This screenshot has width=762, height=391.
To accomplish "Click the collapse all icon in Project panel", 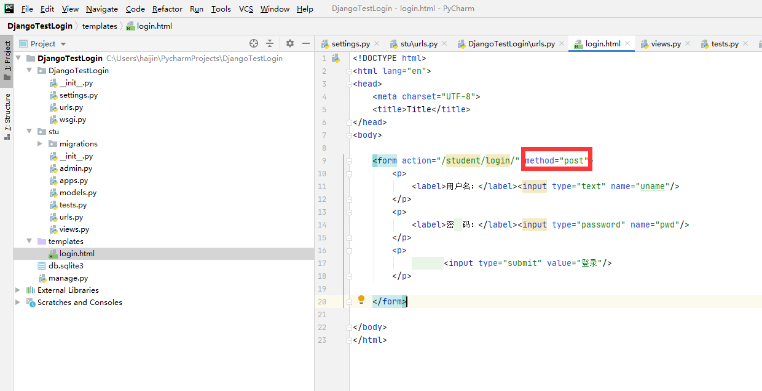I will pos(270,44).
